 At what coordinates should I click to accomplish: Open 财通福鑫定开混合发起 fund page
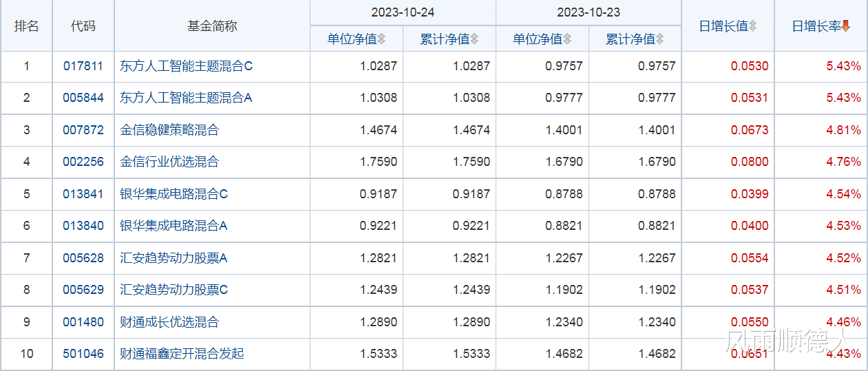[182, 354]
